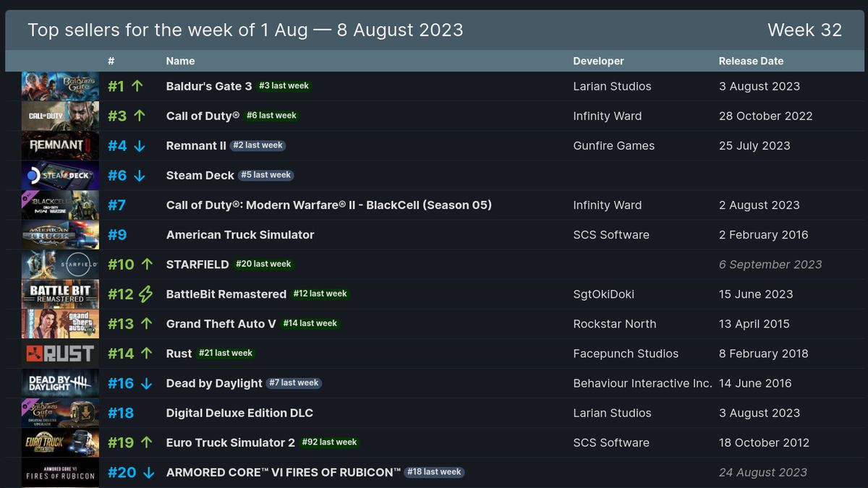Open the Steam Deck title link

click(200, 175)
